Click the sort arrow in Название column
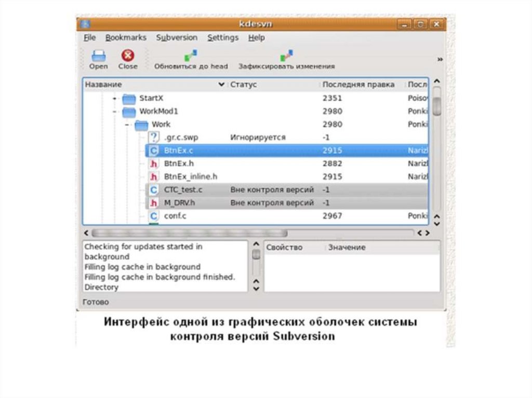The width and height of the screenshot is (532, 398). 221,85
